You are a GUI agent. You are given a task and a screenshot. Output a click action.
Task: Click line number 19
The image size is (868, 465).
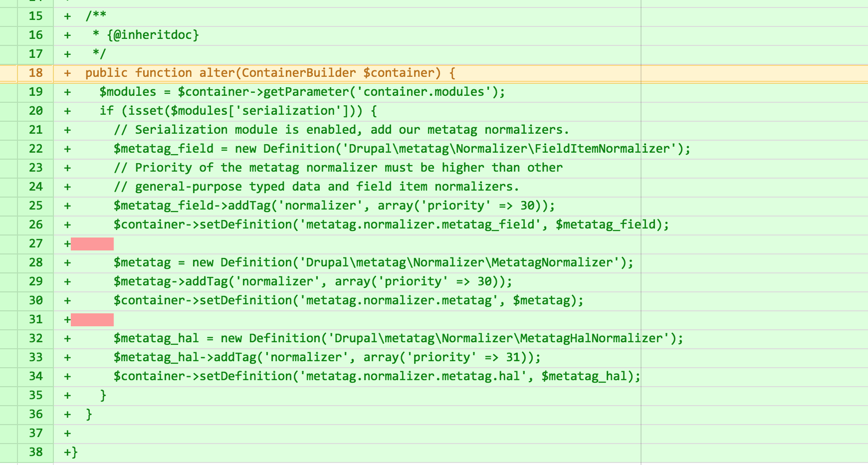(x=35, y=92)
